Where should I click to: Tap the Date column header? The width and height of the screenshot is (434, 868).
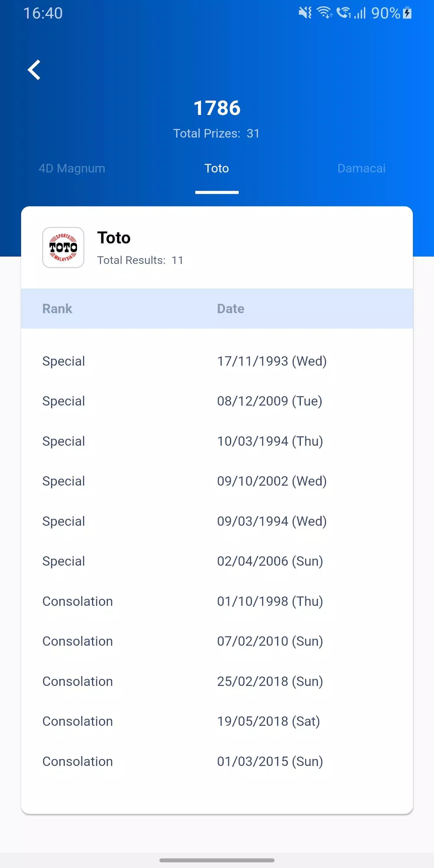(231, 309)
